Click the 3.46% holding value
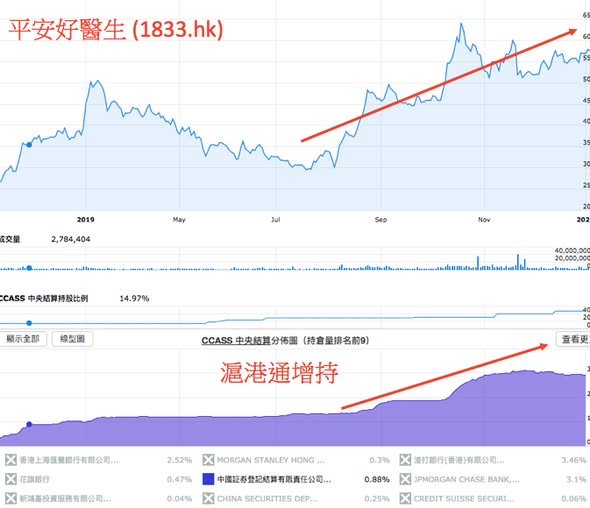 [574, 460]
